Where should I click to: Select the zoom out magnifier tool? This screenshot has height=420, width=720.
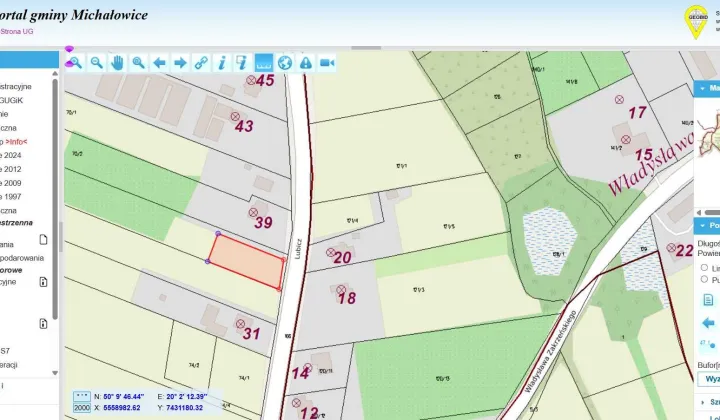click(96, 62)
